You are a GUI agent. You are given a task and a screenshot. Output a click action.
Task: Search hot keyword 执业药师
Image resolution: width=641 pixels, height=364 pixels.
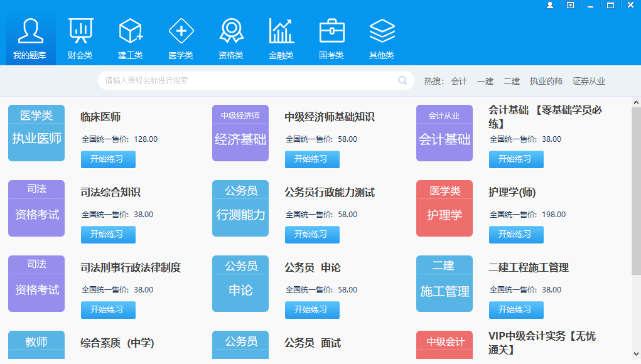[546, 82]
